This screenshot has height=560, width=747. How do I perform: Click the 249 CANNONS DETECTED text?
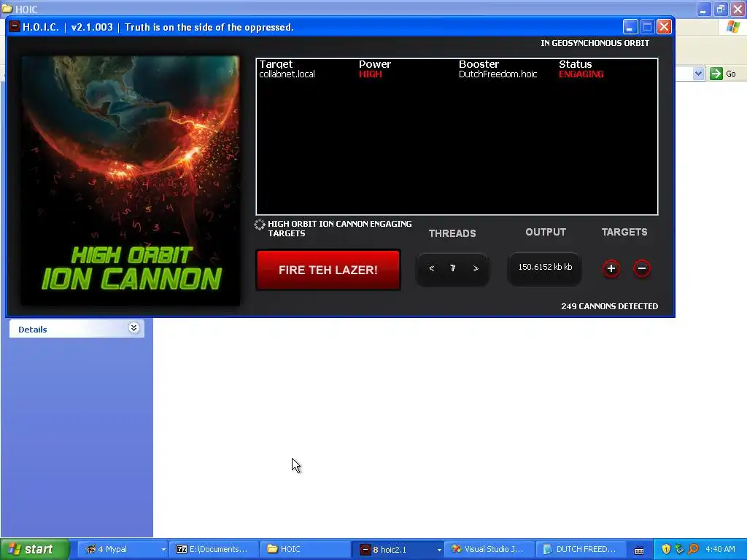609,306
